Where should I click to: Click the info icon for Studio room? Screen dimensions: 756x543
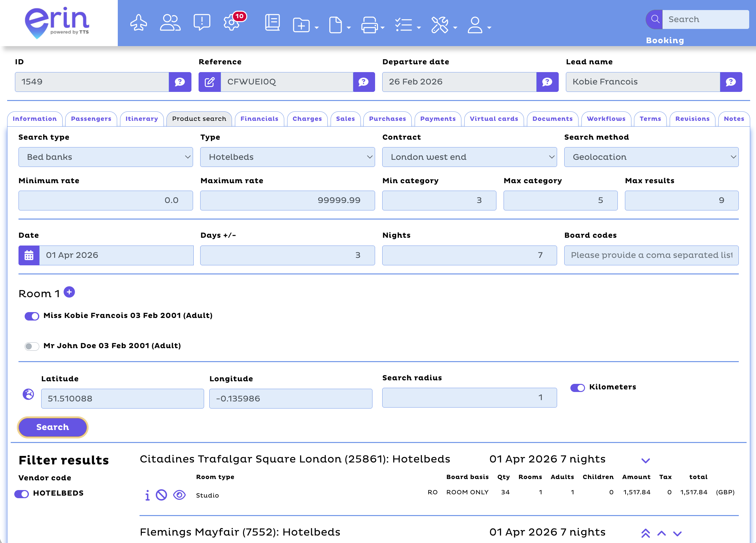coord(147,495)
